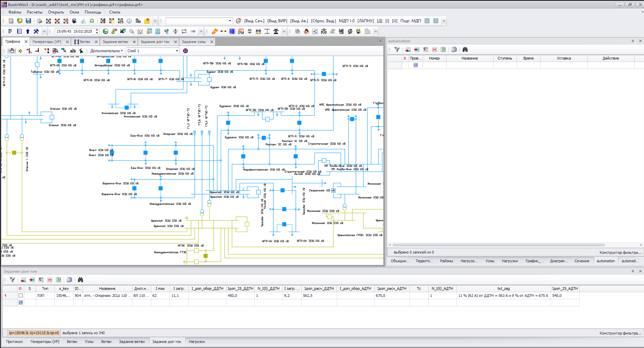Click the red stop circle icon beside Слой 1
The image size is (644, 348).
(185, 51)
